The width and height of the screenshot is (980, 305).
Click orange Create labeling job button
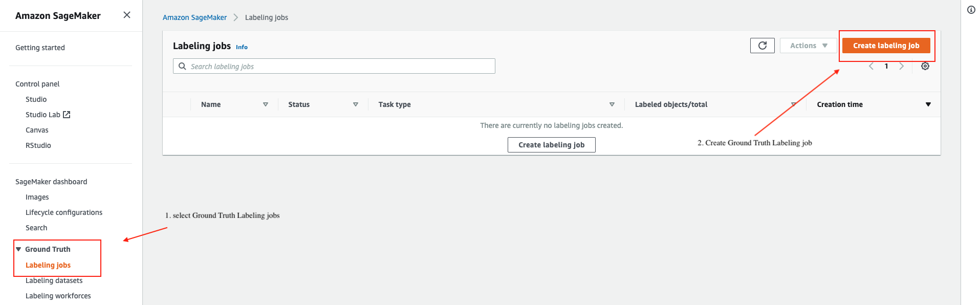(x=886, y=46)
